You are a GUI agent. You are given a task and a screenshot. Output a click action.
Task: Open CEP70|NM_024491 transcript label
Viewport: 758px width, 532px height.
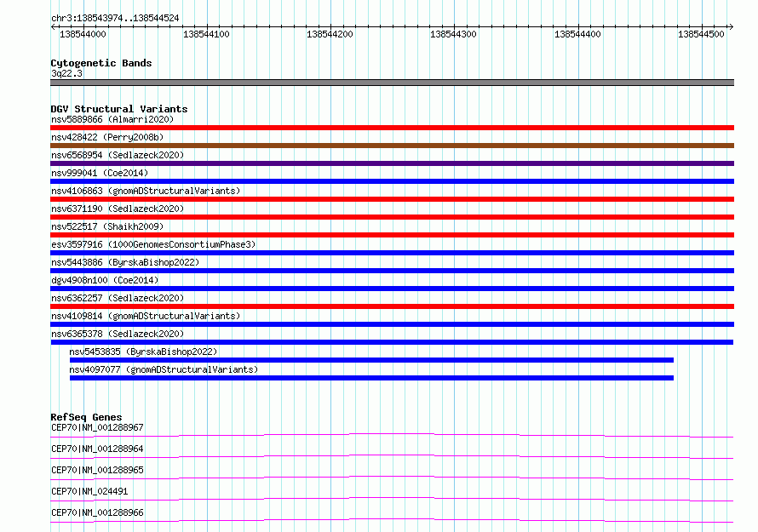(89, 491)
